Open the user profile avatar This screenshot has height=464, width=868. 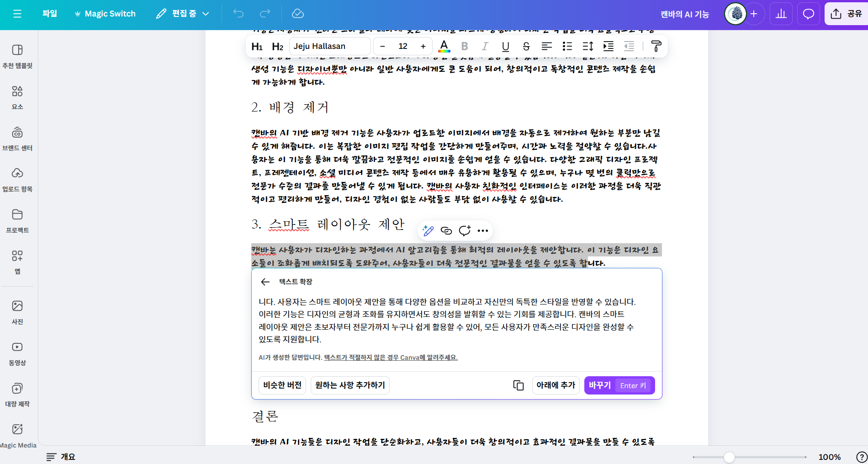[x=736, y=14]
